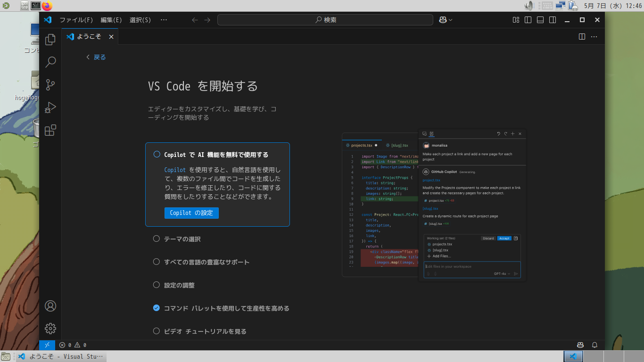Viewport: 644px width, 362px height.
Task: Open notifications bell in status bar
Action: (594, 345)
